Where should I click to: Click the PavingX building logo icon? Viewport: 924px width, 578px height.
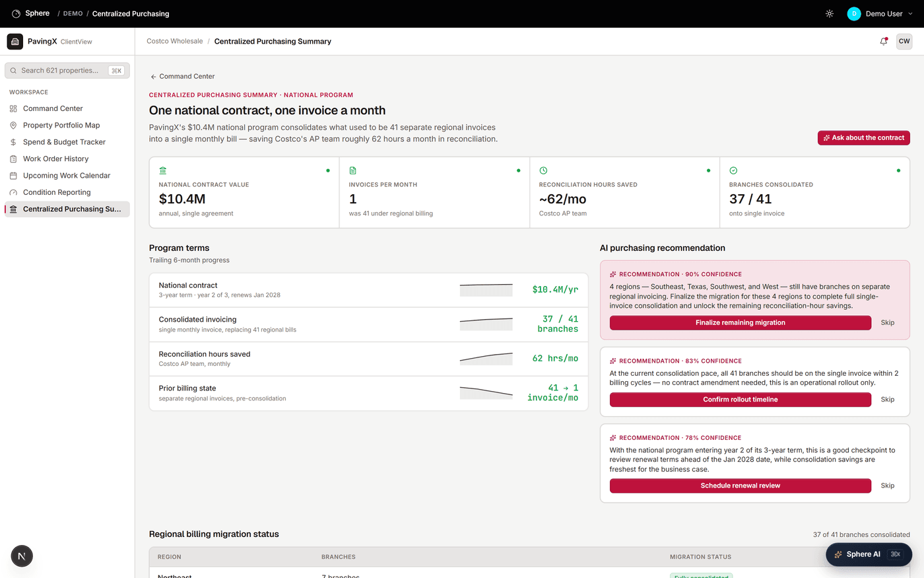pyautogui.click(x=15, y=41)
